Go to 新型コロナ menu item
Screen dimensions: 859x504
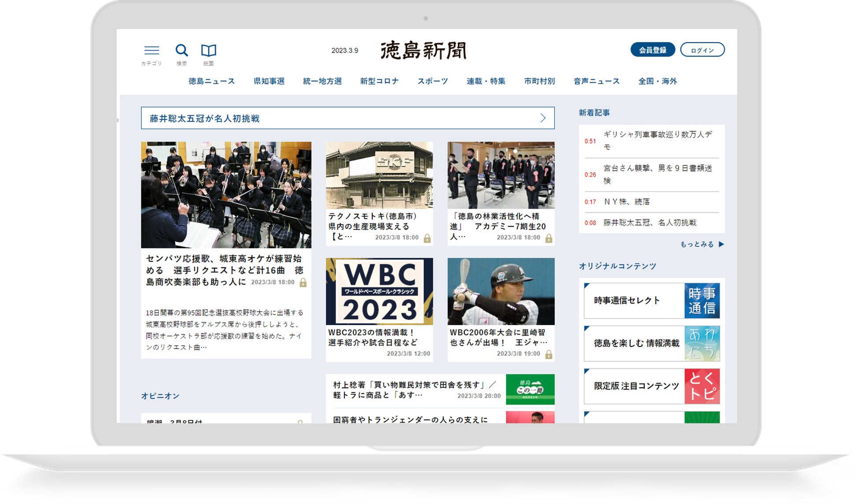tap(379, 81)
